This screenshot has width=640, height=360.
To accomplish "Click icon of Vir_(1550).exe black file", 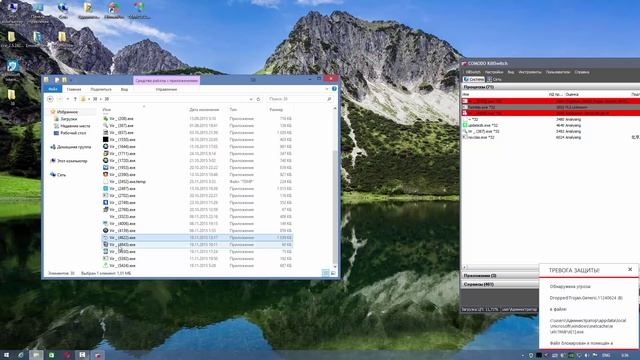I will pos(106,140).
